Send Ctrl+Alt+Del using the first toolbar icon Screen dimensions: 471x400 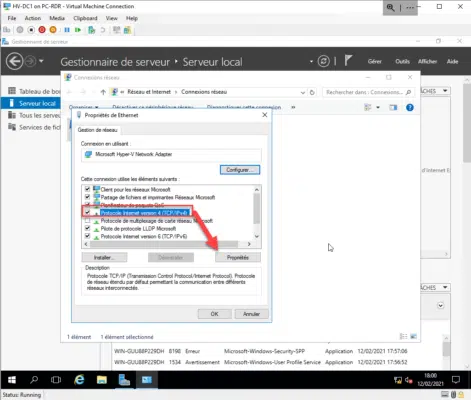point(7,30)
